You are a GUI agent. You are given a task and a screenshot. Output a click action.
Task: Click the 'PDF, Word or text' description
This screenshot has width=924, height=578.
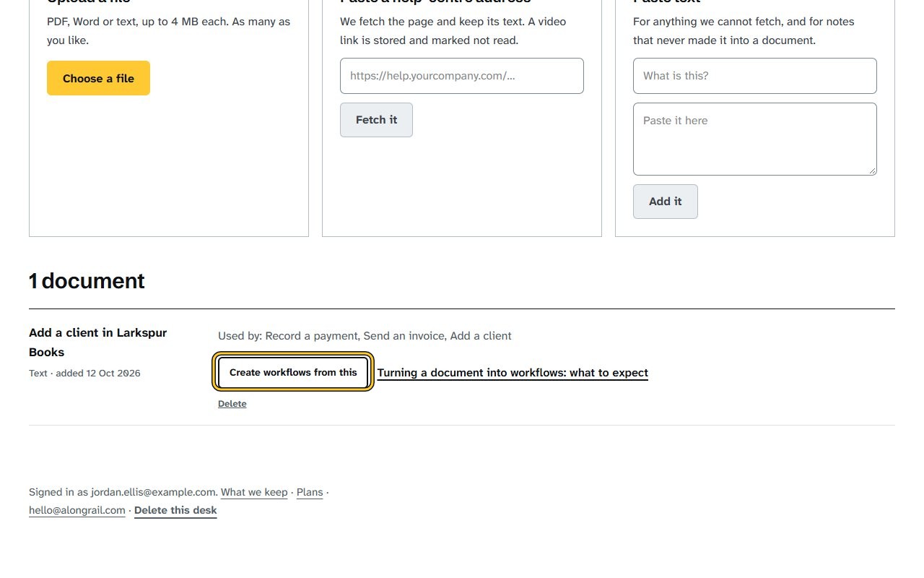(x=169, y=31)
